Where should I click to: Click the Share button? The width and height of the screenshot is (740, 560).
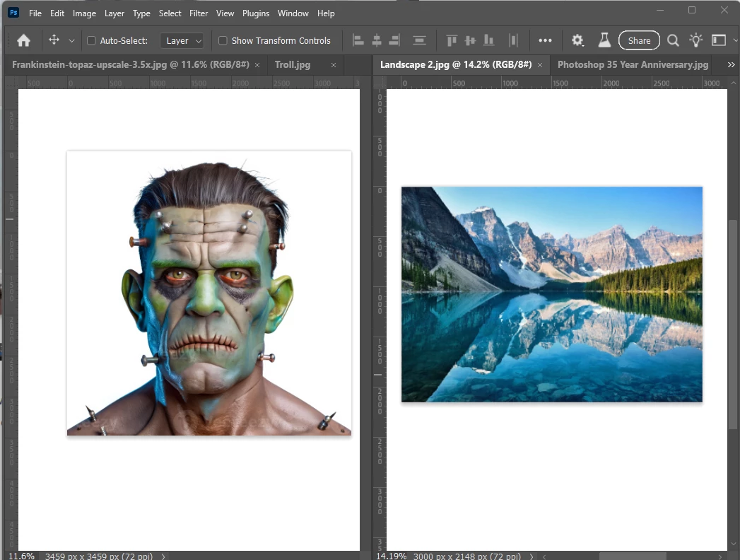click(x=639, y=40)
